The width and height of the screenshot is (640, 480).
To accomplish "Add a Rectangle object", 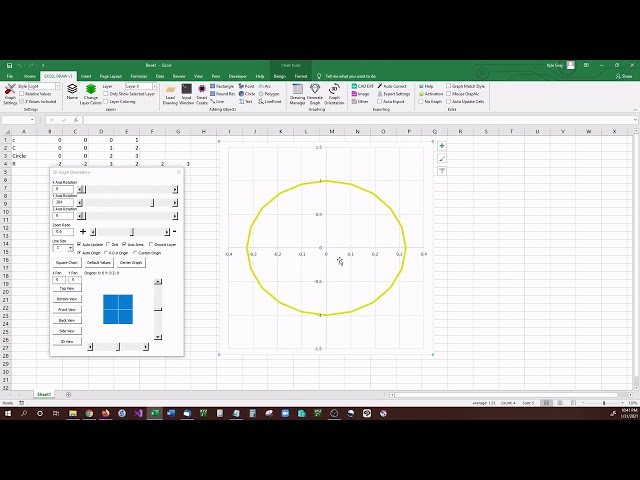I will 222,86.
